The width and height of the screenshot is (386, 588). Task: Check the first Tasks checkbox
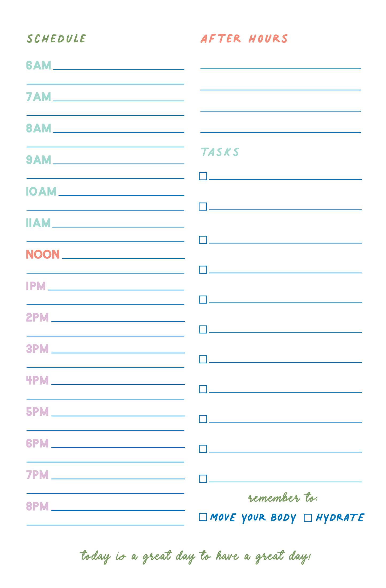click(x=203, y=176)
